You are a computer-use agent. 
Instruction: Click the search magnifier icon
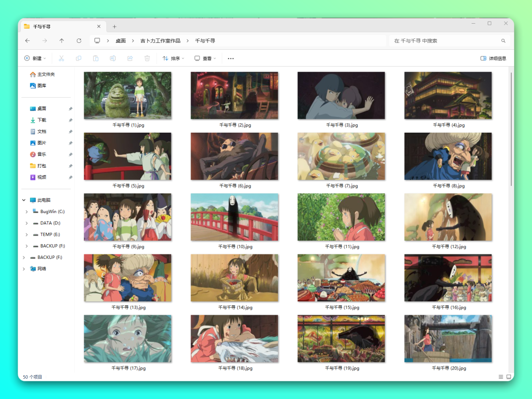pyautogui.click(x=503, y=41)
